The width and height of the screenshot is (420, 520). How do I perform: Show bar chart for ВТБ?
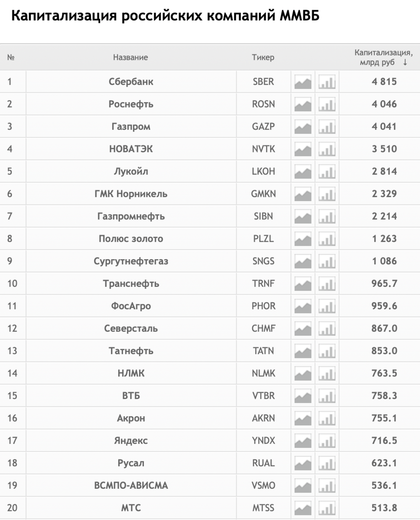[327, 396]
